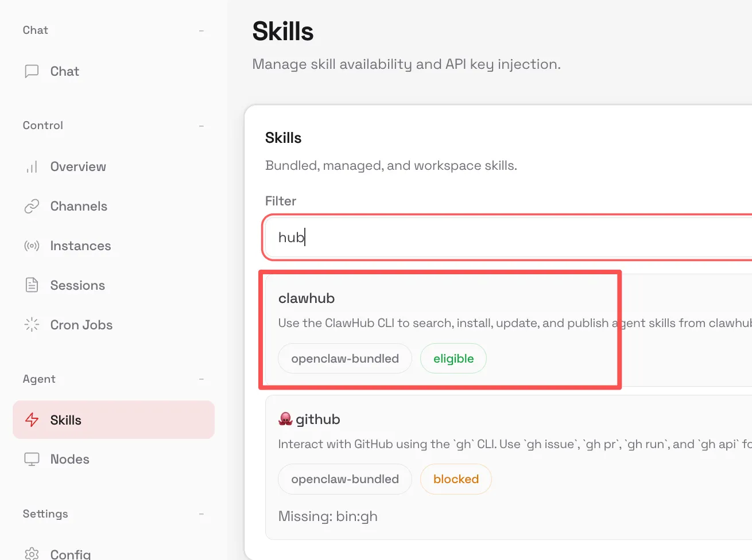
Task: Click the Channels link icon
Action: [x=32, y=207]
